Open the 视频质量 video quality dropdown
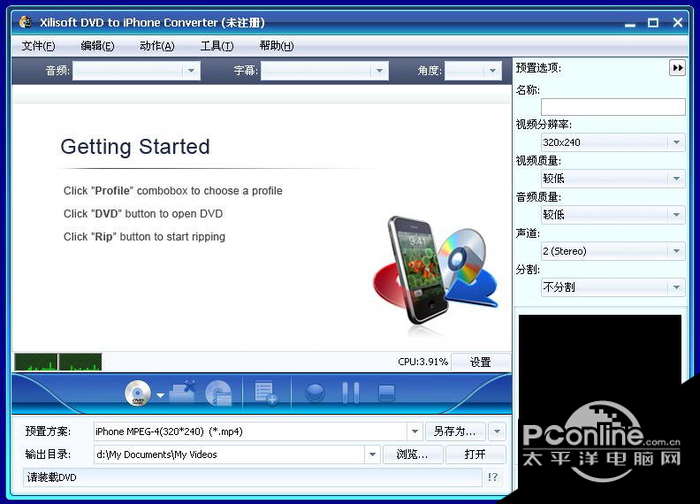This screenshot has width=700, height=504. [676, 179]
